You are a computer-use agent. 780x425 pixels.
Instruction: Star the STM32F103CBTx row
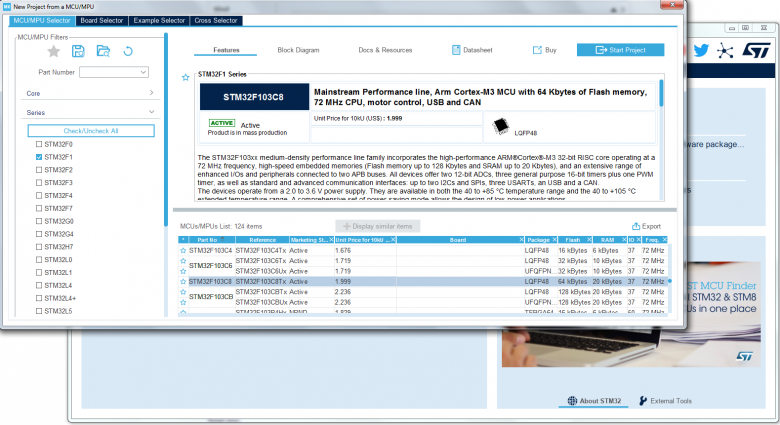(x=183, y=292)
